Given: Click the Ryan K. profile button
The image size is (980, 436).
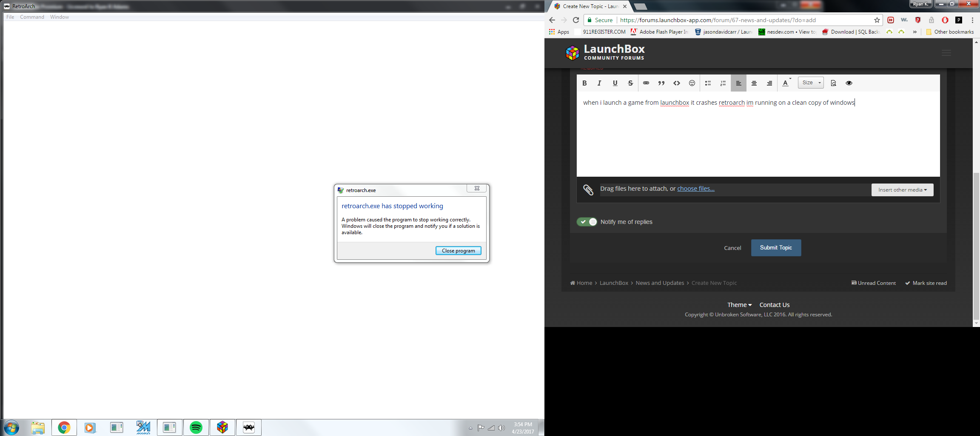Looking at the screenshot, I should coord(921,4).
